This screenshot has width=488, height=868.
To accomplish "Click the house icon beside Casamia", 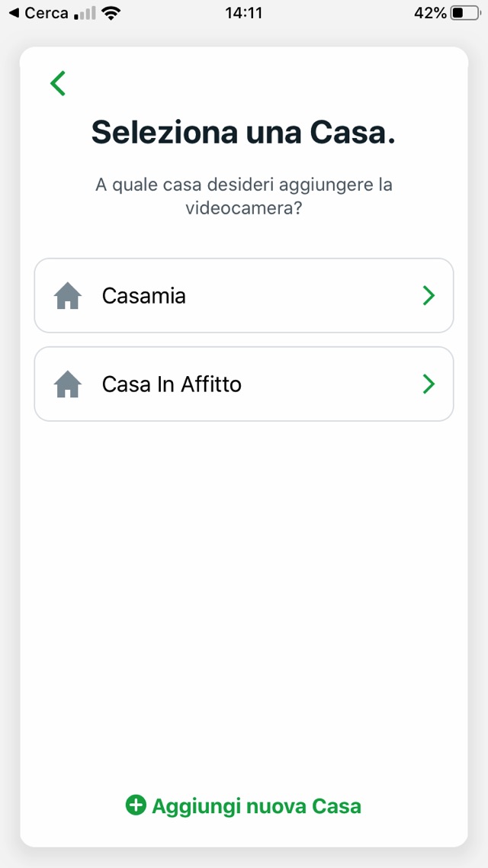I will point(68,296).
